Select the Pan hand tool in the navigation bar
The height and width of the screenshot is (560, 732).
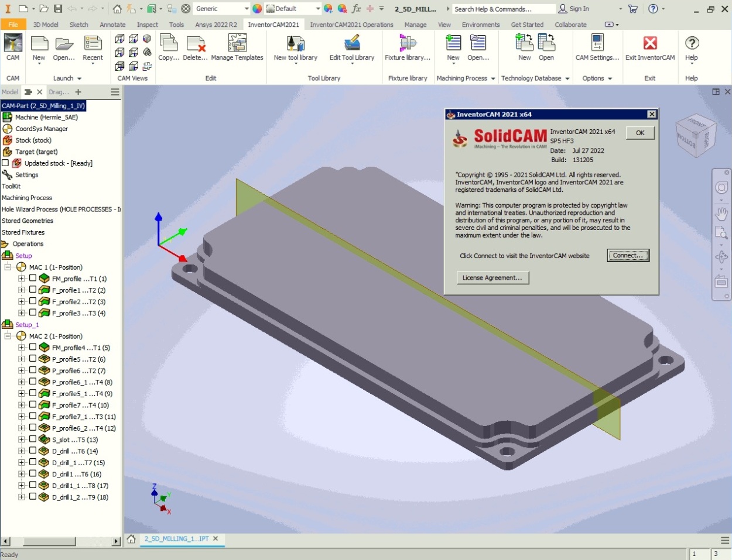(x=721, y=214)
